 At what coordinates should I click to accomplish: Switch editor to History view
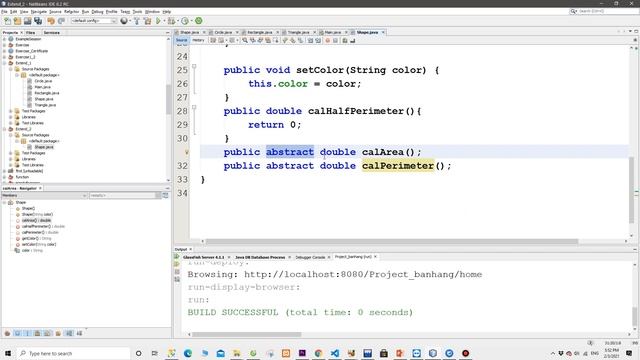(x=198, y=40)
